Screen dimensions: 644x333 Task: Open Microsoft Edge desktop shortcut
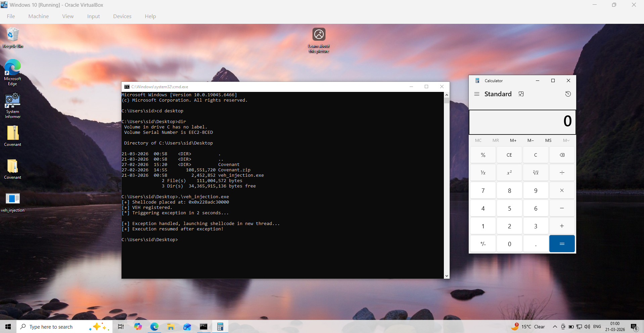[x=13, y=72]
